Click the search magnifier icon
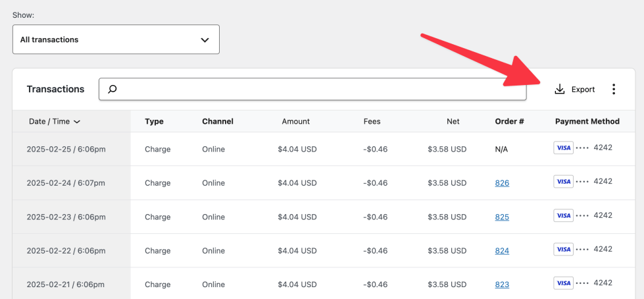644x299 pixels. coord(112,89)
